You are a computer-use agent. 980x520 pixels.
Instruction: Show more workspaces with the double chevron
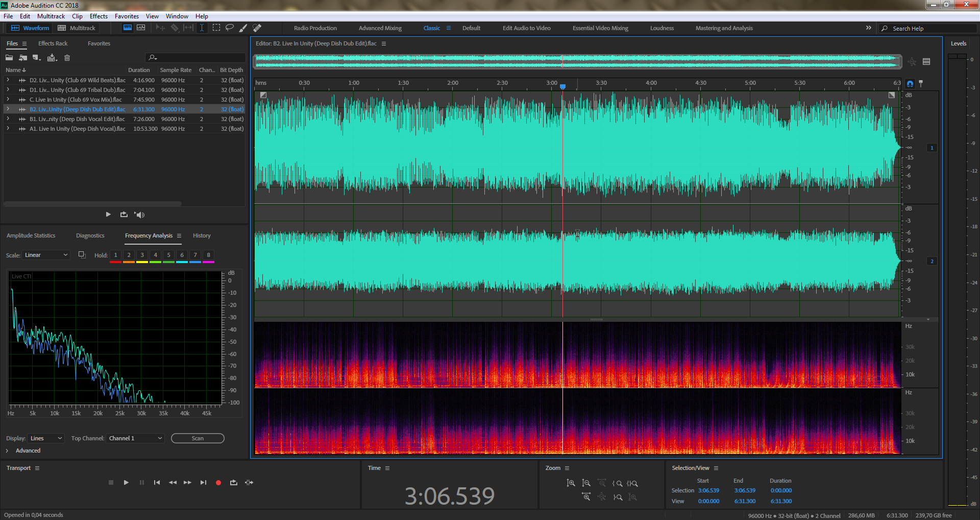[x=868, y=28]
